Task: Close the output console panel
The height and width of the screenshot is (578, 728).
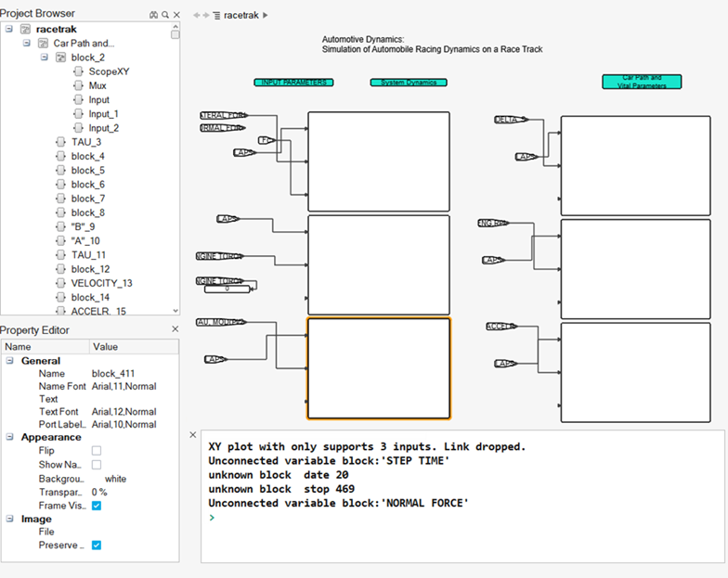Action: tap(192, 434)
